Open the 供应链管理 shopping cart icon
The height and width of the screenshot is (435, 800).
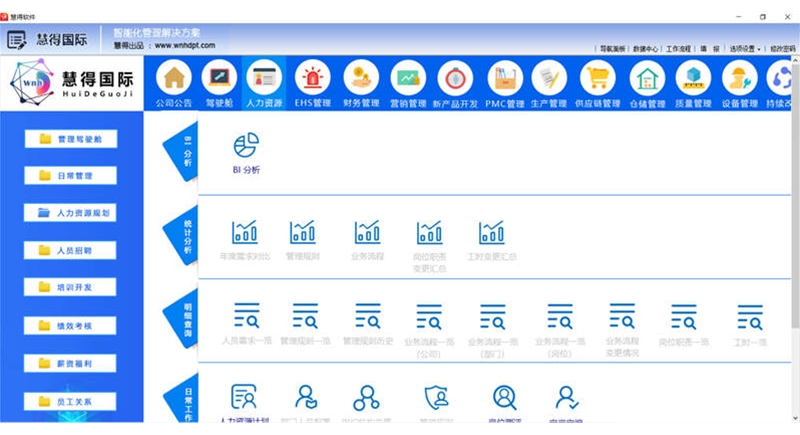click(597, 78)
